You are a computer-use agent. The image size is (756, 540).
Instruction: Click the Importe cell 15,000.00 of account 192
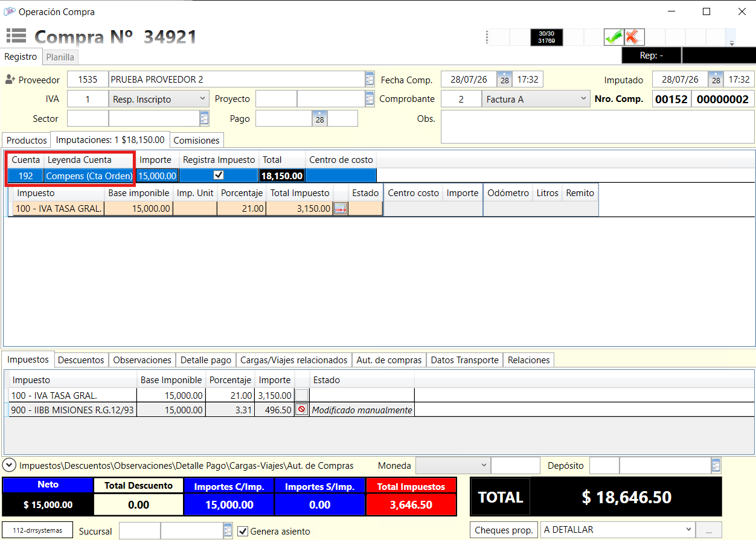coord(157,176)
